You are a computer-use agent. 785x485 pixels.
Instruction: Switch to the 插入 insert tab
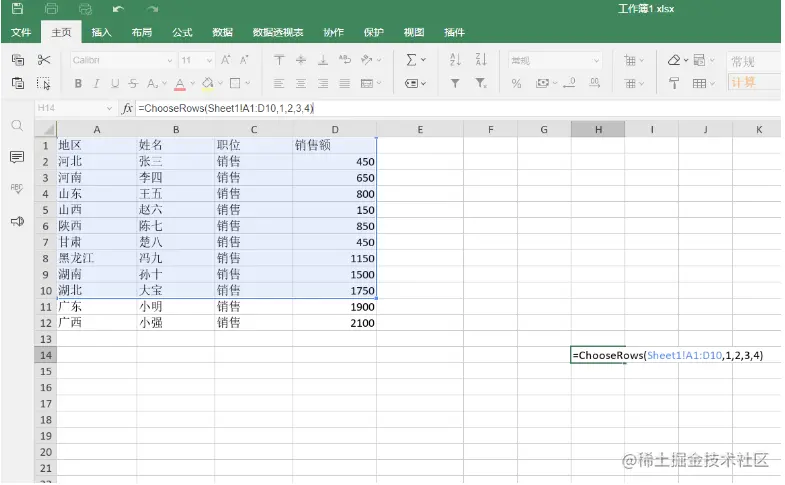pos(101,33)
